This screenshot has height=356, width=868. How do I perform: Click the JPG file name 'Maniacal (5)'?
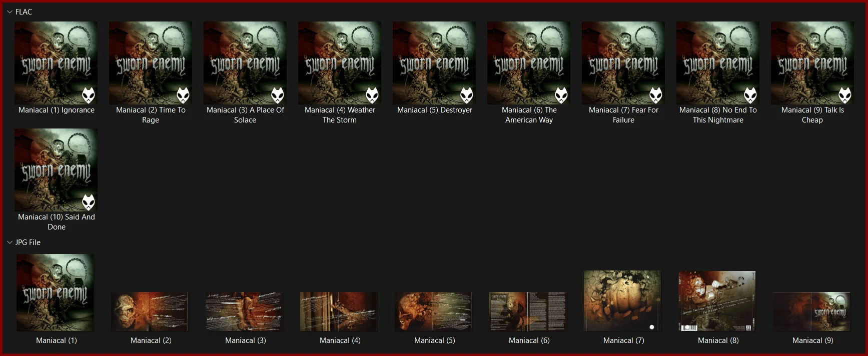click(435, 340)
